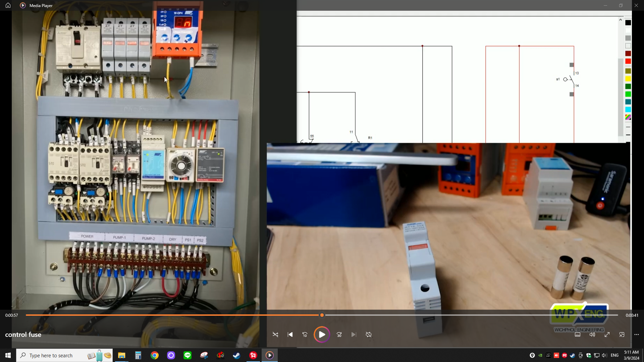Viewport: 644px width, 362px height.
Task: Open File Explorer from the taskbar
Action: pos(121,355)
